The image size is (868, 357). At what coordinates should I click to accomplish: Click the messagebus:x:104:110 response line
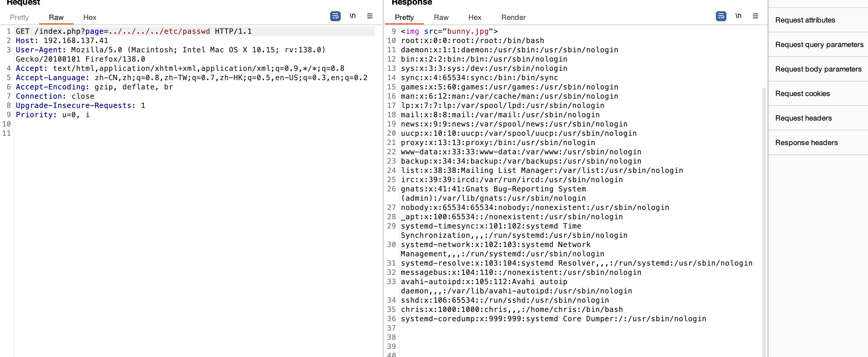point(521,272)
